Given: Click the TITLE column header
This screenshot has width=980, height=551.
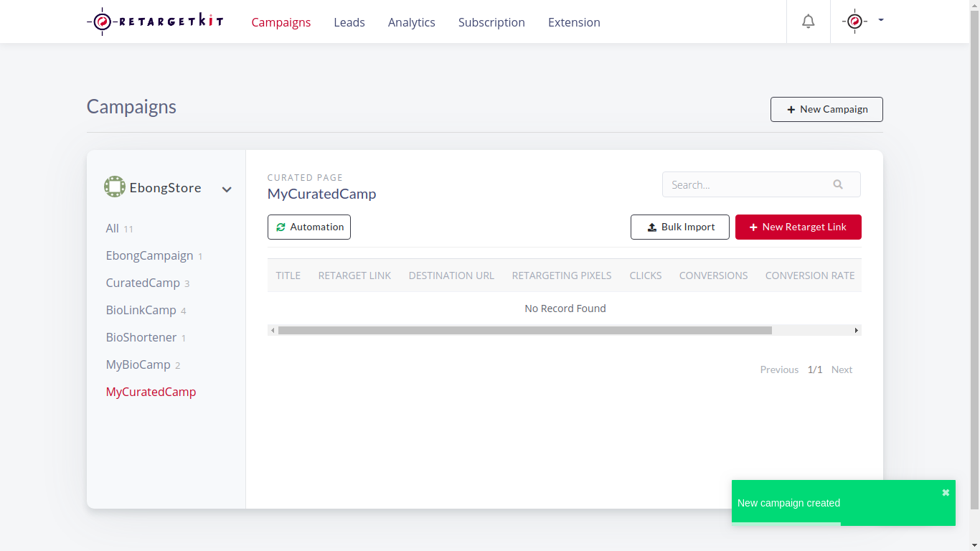Looking at the screenshot, I should pos(288,275).
